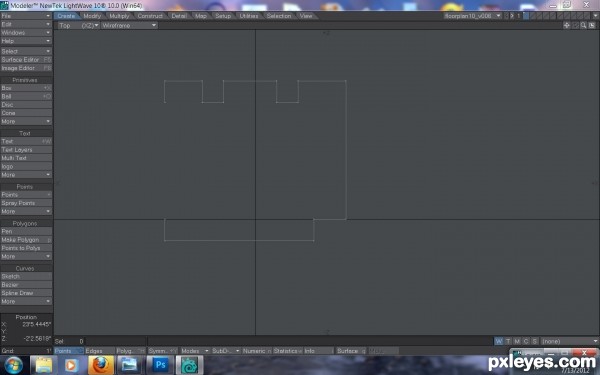Image resolution: width=600 pixels, height=375 pixels.
Task: Click the Windows Start orb
Action: pos(14,365)
